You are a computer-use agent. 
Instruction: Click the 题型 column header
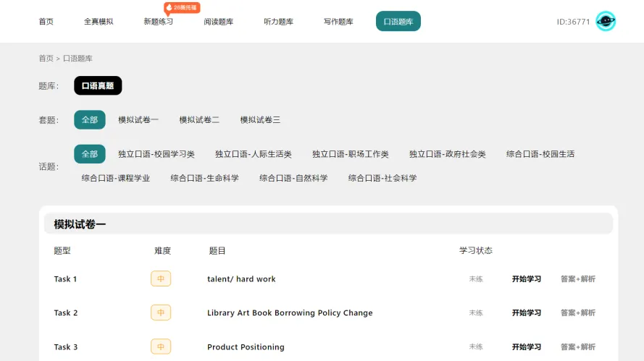click(62, 250)
